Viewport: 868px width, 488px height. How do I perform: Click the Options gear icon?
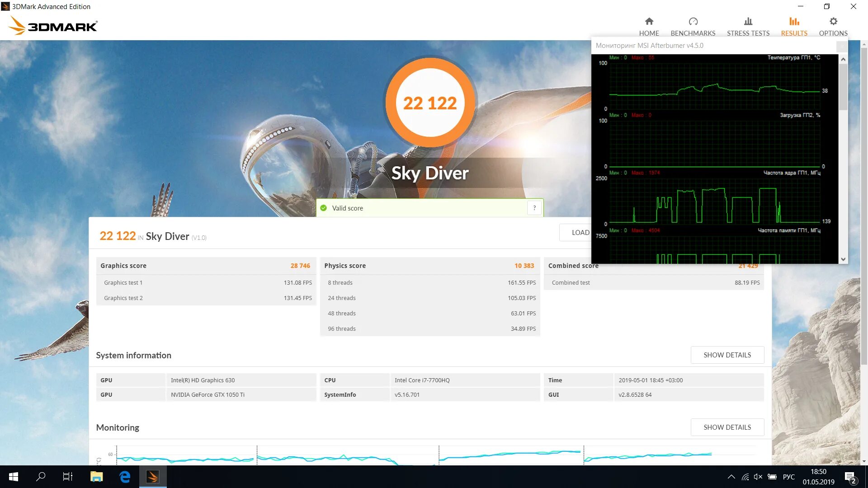[833, 21]
